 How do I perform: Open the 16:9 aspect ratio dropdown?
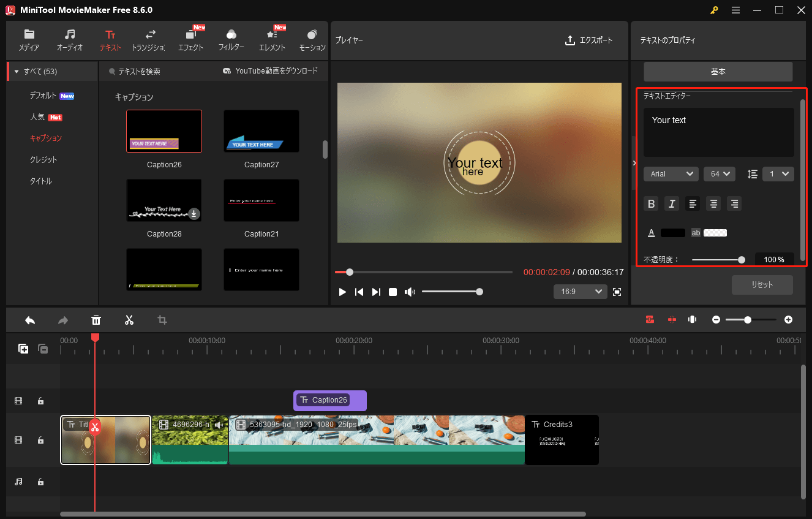[580, 291]
